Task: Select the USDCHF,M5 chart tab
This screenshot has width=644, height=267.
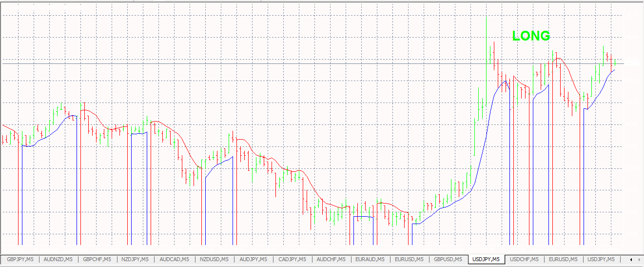Action: coord(525,259)
